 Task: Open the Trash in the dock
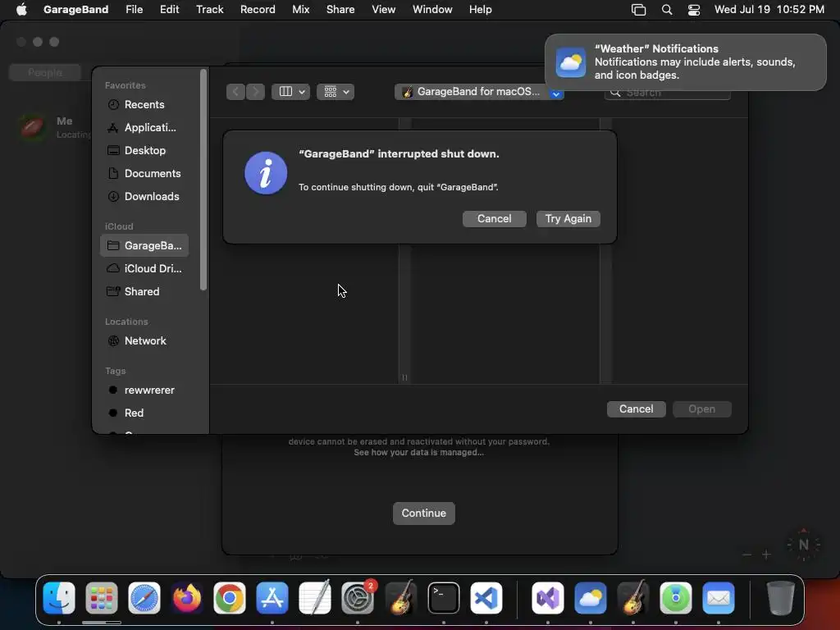[781, 598]
